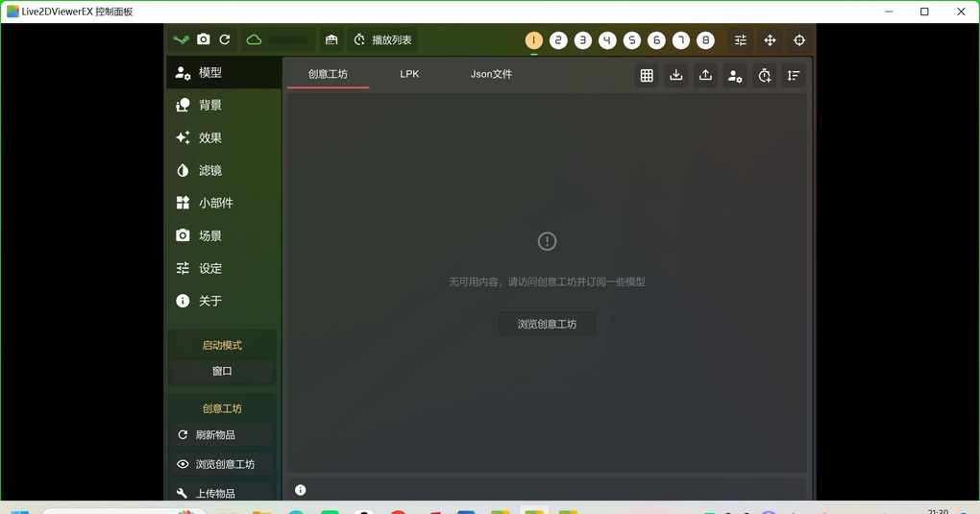980x514 pixels.
Task: Switch to model slot number 4
Action: 607,40
